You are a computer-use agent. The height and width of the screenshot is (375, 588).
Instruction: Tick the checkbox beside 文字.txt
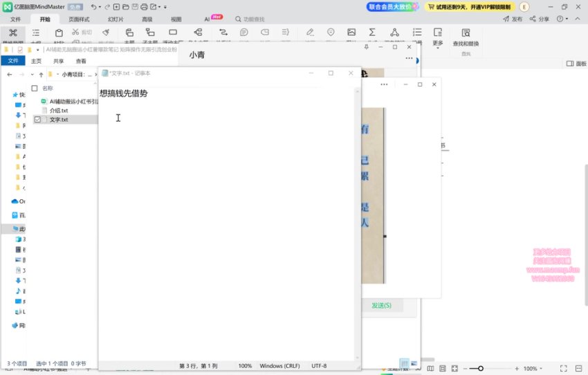point(37,120)
